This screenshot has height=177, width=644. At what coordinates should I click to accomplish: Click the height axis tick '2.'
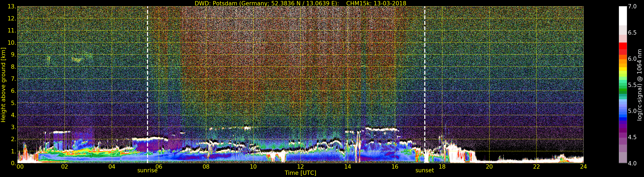click(14, 139)
